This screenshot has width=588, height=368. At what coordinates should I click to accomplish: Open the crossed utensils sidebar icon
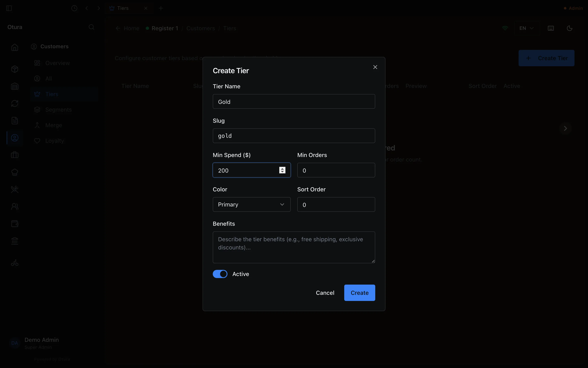[x=15, y=189]
